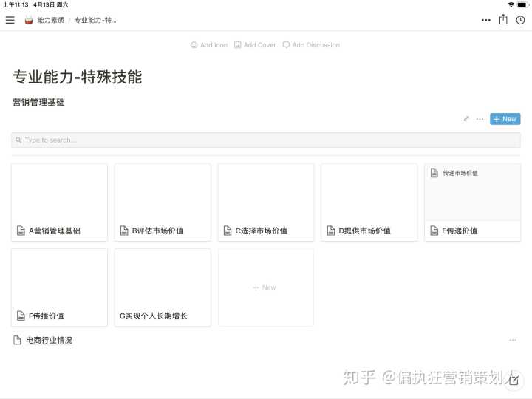The image size is (532, 399).
Task: Open the E传递价值 card
Action: pos(472,202)
